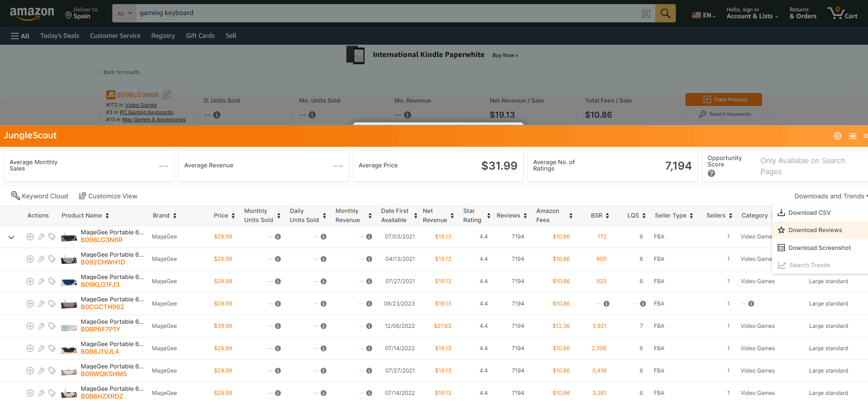Click the D. Units Sold info icon
This screenshot has height=404, width=868.
(217, 115)
